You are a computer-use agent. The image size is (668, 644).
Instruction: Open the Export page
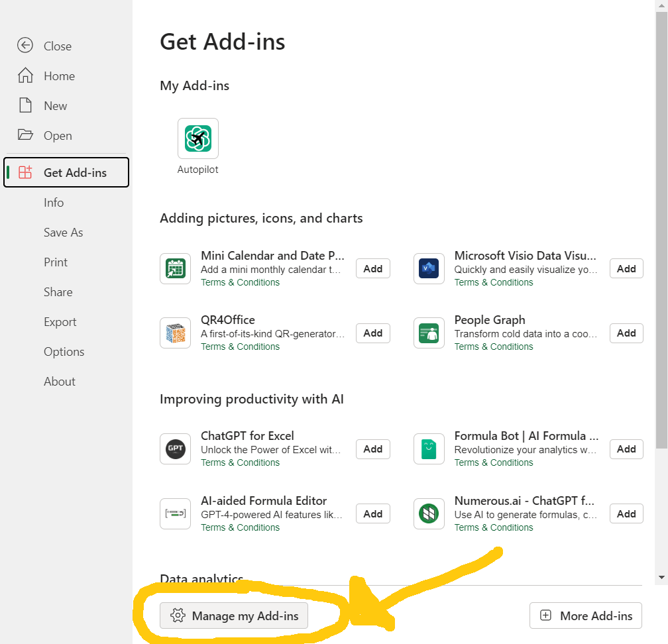point(60,321)
